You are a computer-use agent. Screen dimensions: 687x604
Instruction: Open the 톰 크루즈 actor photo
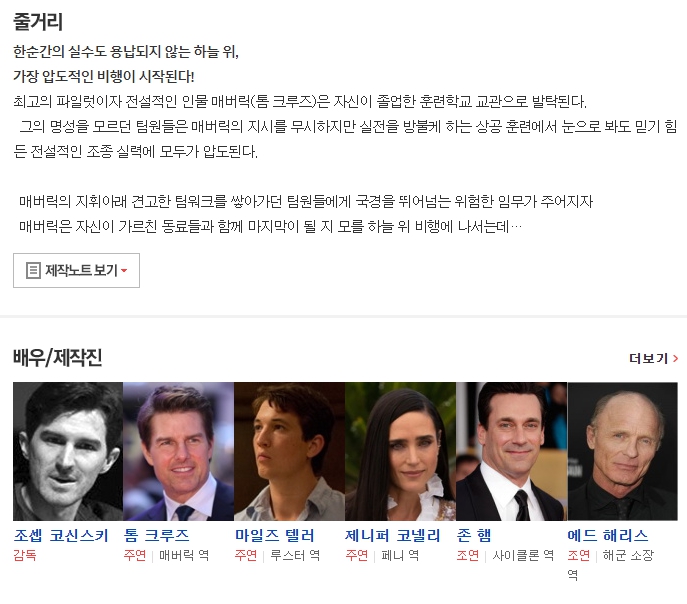pos(178,451)
